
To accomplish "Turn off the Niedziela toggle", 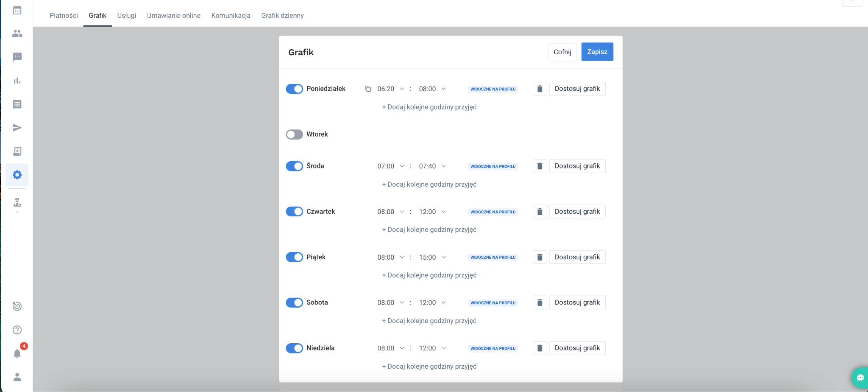I will 294,348.
